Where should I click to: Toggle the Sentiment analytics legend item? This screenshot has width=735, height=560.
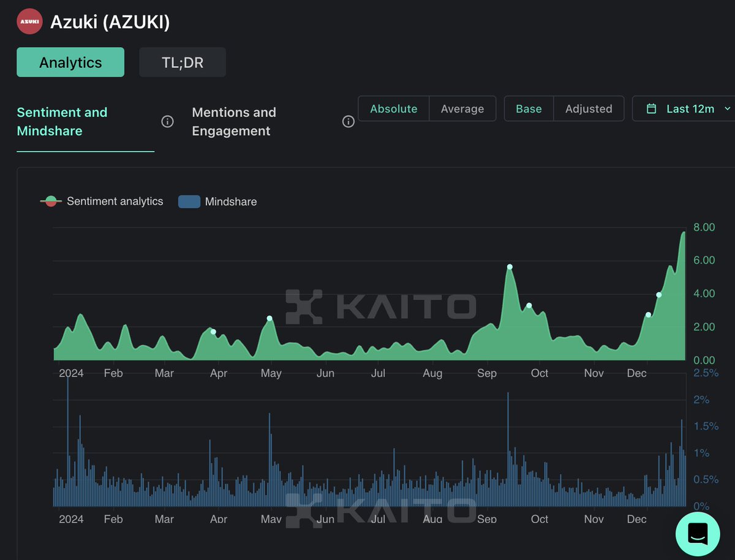(x=102, y=201)
